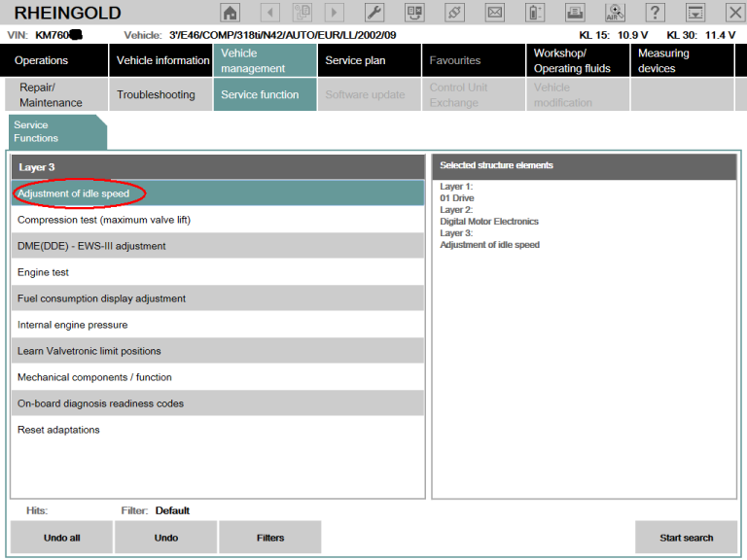Open Workshop/Operating fluids tab
Image resolution: width=747 pixels, height=560 pixels.
[x=579, y=60]
